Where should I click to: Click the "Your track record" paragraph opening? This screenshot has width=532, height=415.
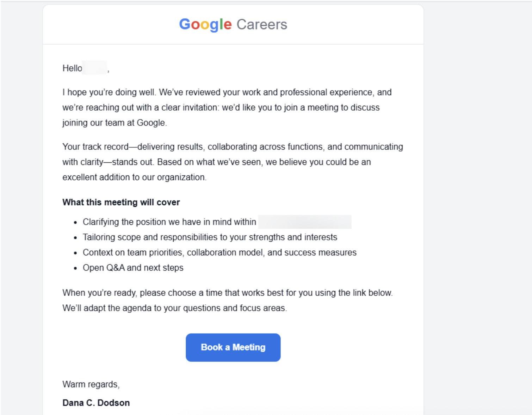click(95, 147)
